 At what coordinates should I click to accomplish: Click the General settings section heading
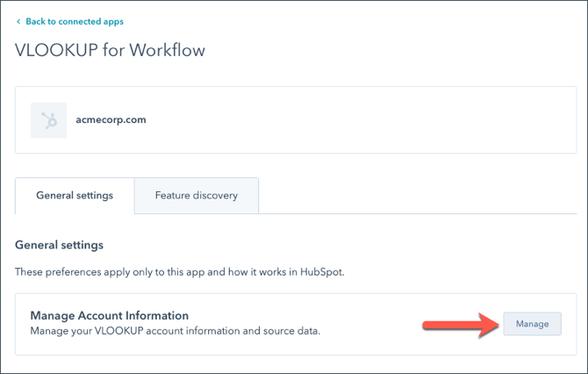coord(60,245)
